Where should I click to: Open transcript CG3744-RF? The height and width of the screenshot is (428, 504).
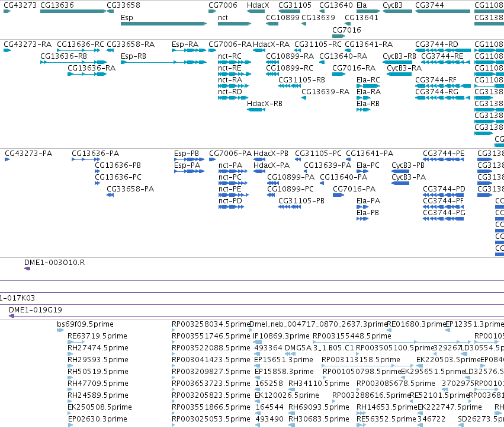pyautogui.click(x=443, y=86)
